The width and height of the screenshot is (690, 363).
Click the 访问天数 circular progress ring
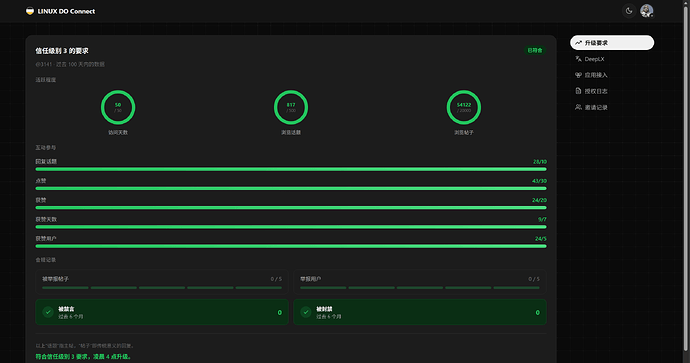(x=118, y=107)
